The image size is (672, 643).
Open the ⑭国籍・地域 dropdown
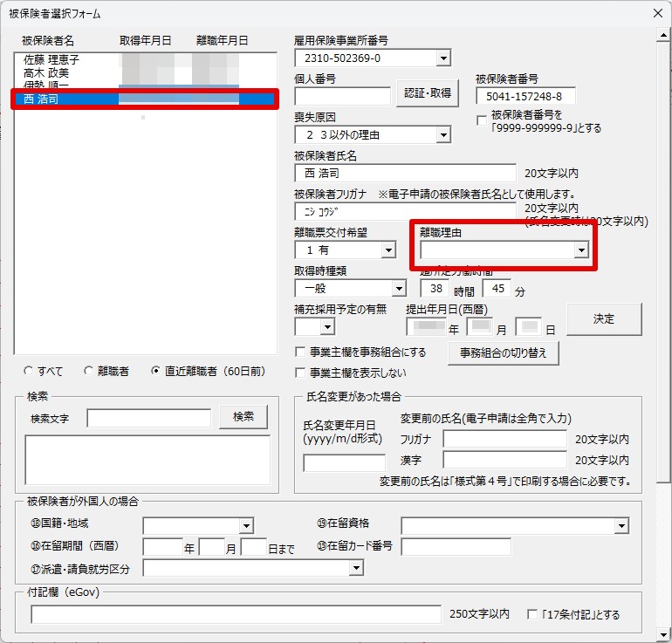(x=246, y=525)
